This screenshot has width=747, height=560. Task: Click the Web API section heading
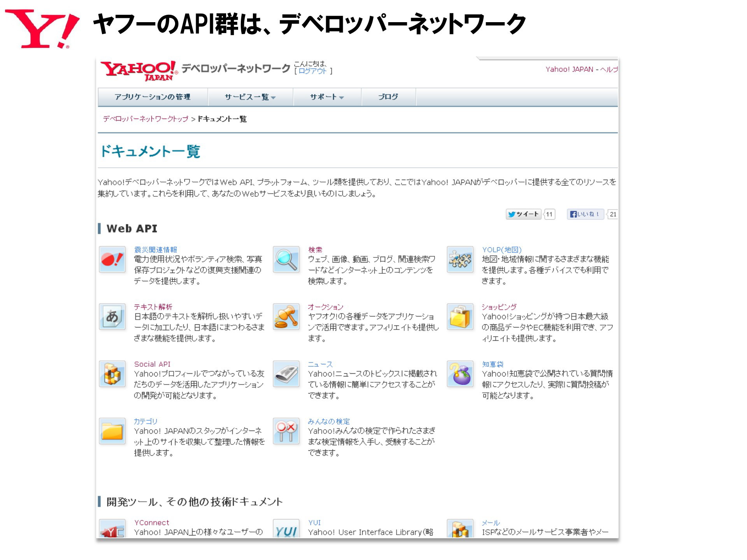(x=132, y=229)
